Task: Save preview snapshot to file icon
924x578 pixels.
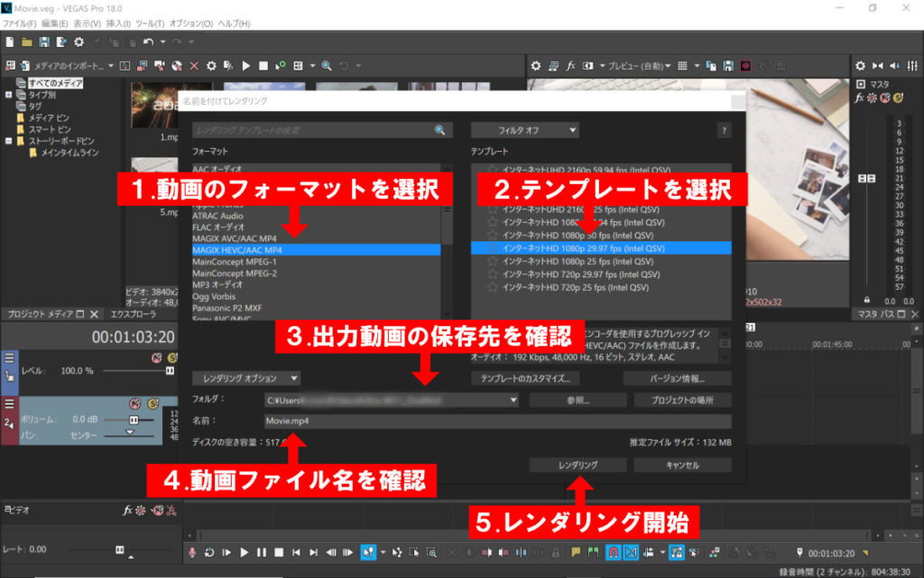Action: (x=728, y=66)
